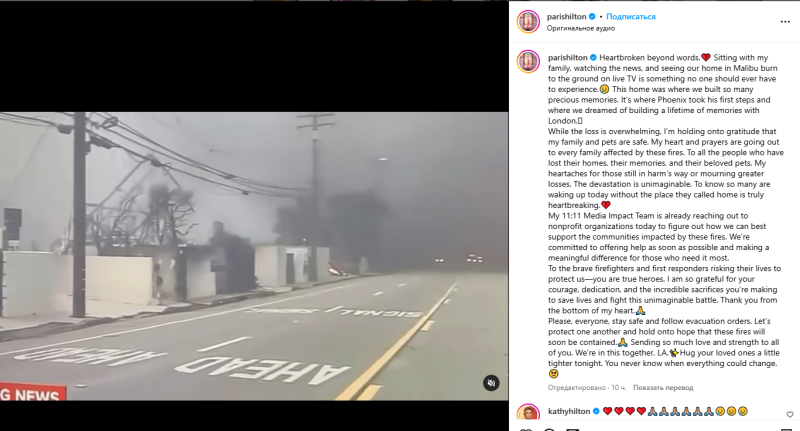
Task: Like the post with the bottom heart icon
Action: click(x=526, y=429)
